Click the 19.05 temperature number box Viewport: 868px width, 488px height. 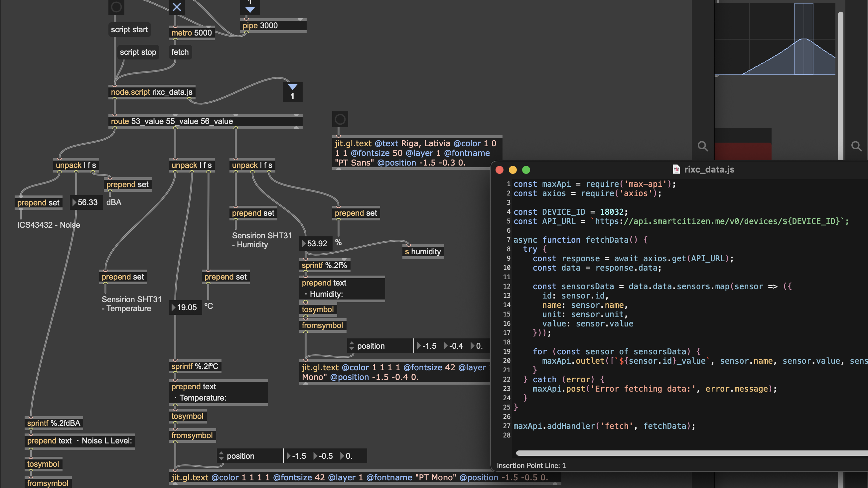pyautogui.click(x=186, y=307)
